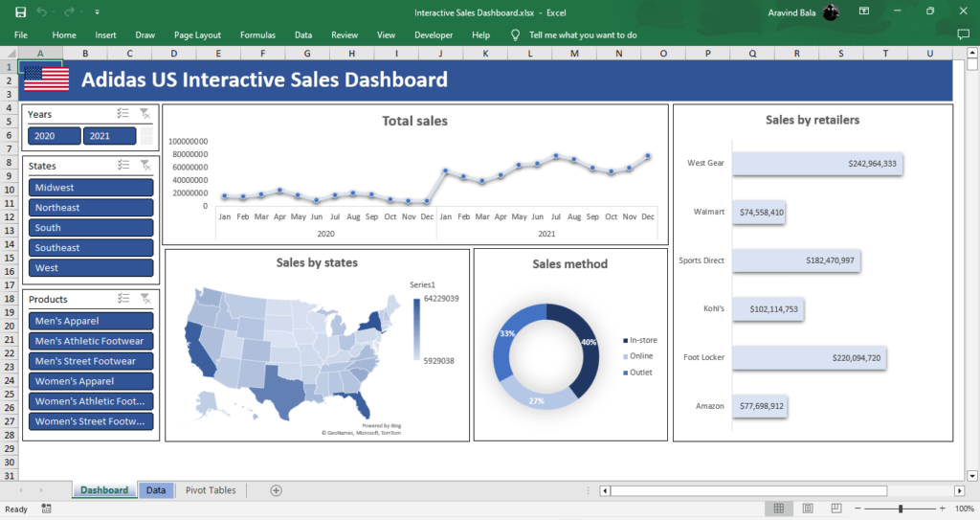The image size is (980, 520).
Task: Select the West slicer item
Action: tap(91, 267)
